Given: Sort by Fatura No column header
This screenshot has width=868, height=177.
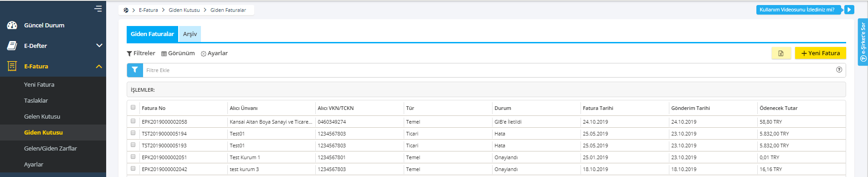Looking at the screenshot, I should [154, 108].
